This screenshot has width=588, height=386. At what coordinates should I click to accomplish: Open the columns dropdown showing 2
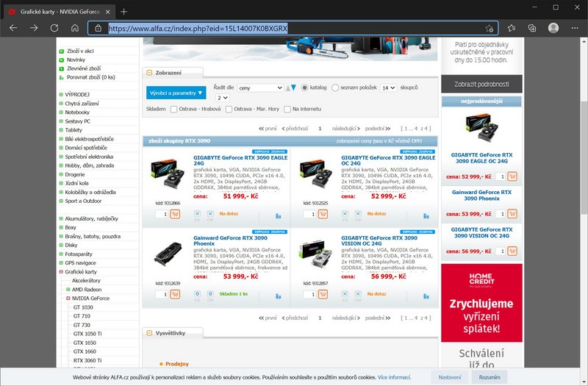222,98
